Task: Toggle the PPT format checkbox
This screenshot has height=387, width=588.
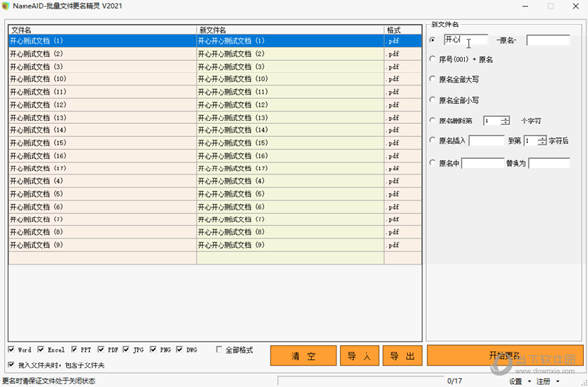Action: (x=74, y=349)
